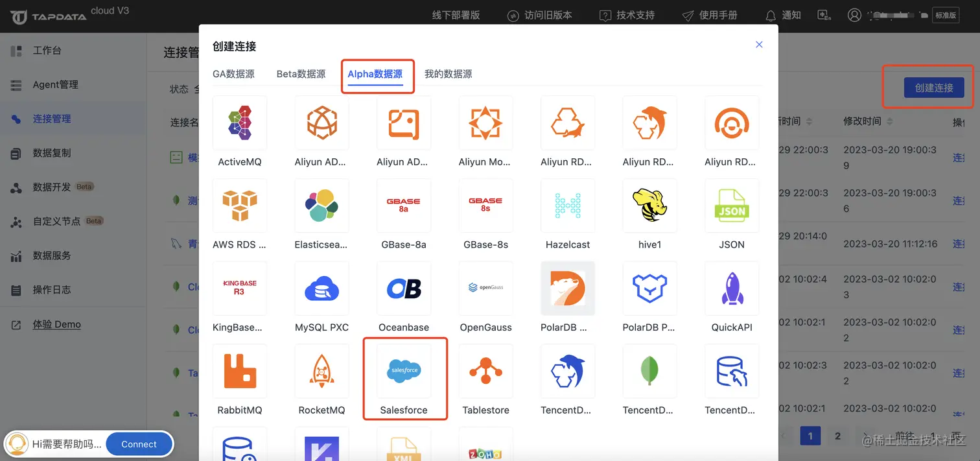This screenshot has height=461, width=980.
Task: Select the GBase-8a data source
Action: pos(404,206)
